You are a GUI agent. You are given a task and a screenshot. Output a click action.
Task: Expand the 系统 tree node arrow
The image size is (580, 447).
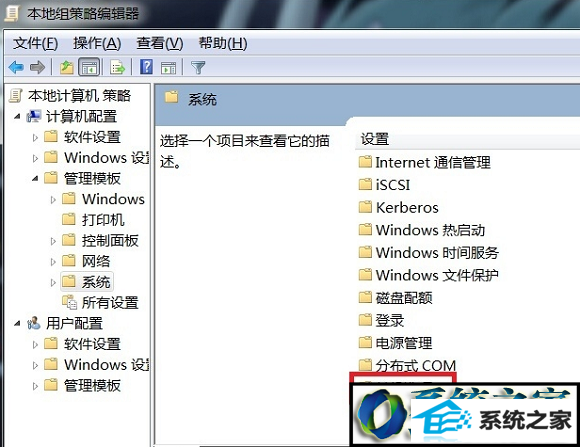click(x=53, y=283)
